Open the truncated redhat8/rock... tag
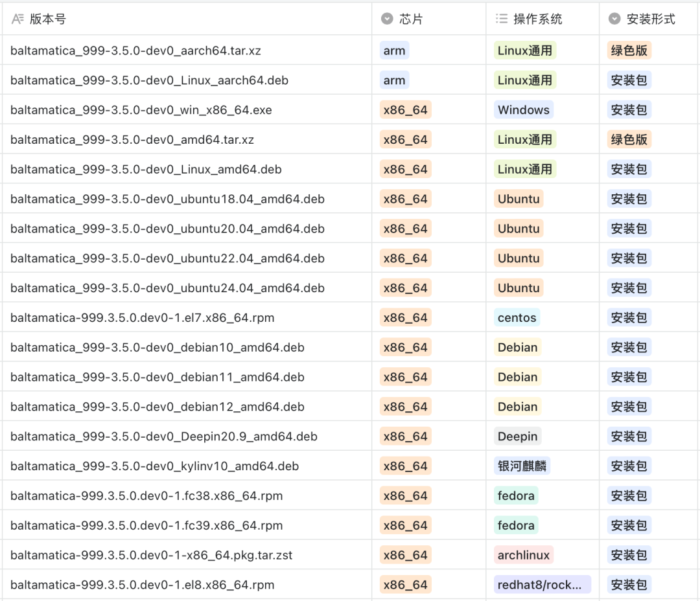700x601 pixels. tap(542, 585)
